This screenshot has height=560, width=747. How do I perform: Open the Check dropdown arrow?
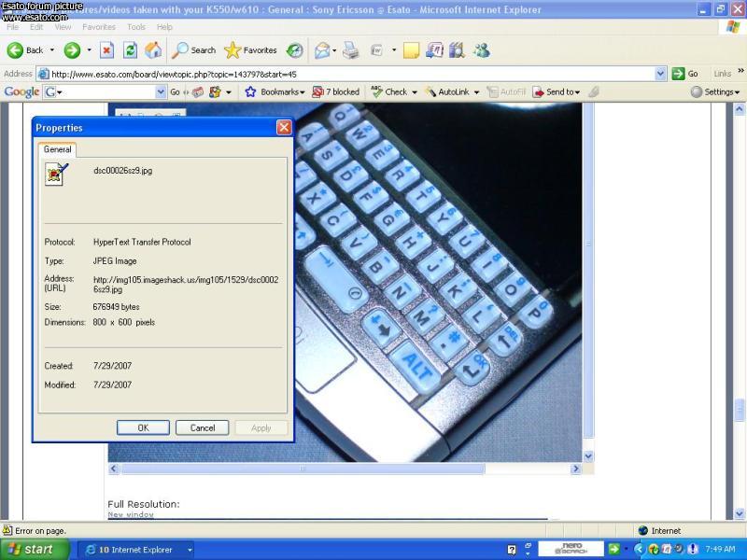point(415,91)
